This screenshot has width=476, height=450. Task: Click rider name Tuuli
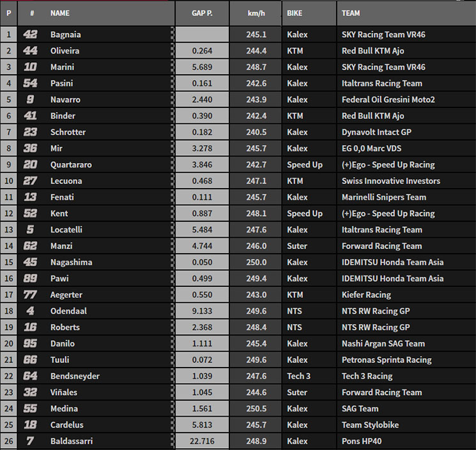[x=59, y=360]
